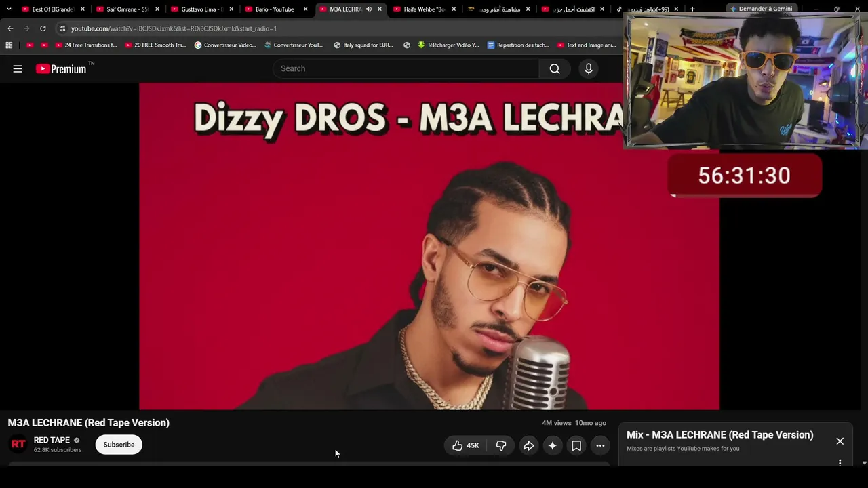Save the video with bookmark icon
This screenshot has width=868, height=488.
576,445
